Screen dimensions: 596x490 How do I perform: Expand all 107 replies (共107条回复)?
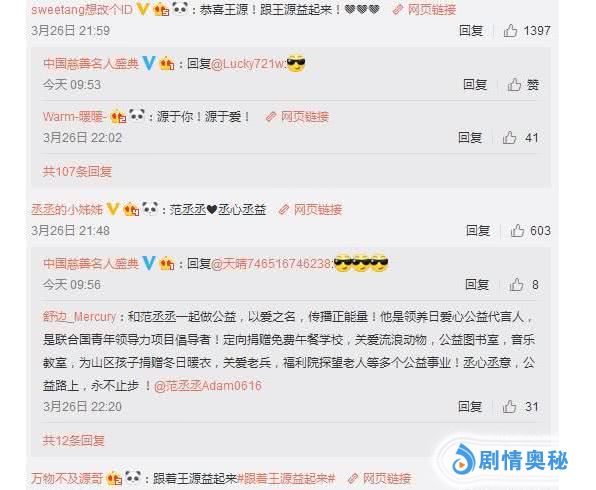pyautogui.click(x=77, y=171)
